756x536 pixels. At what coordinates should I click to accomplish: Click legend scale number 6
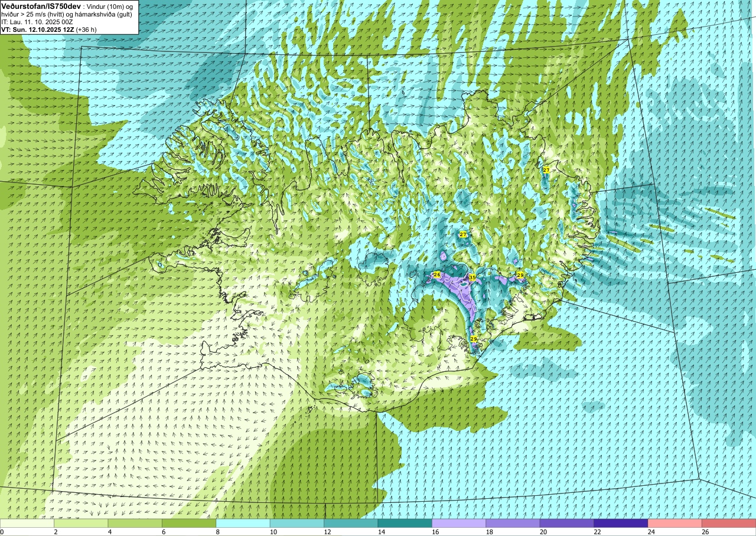click(x=162, y=532)
